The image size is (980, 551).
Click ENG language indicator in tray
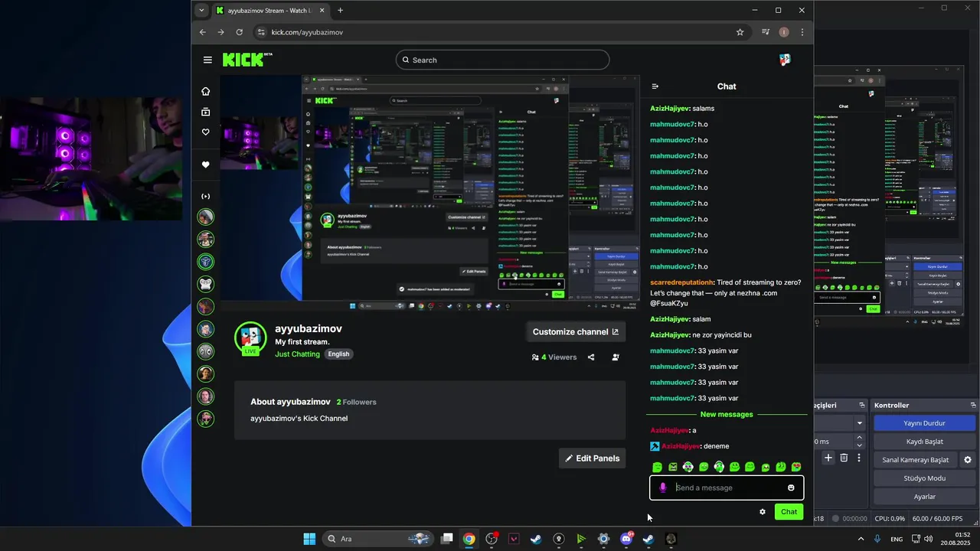point(896,539)
